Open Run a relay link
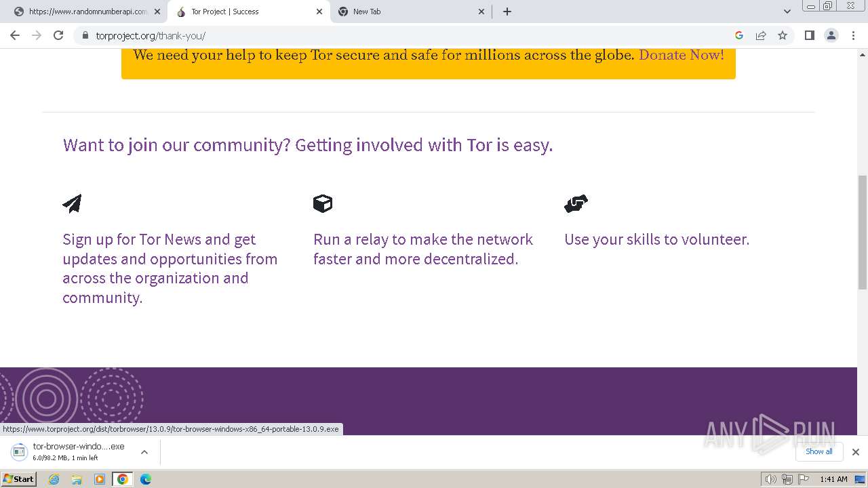The width and height of the screenshot is (868, 488). click(x=423, y=249)
